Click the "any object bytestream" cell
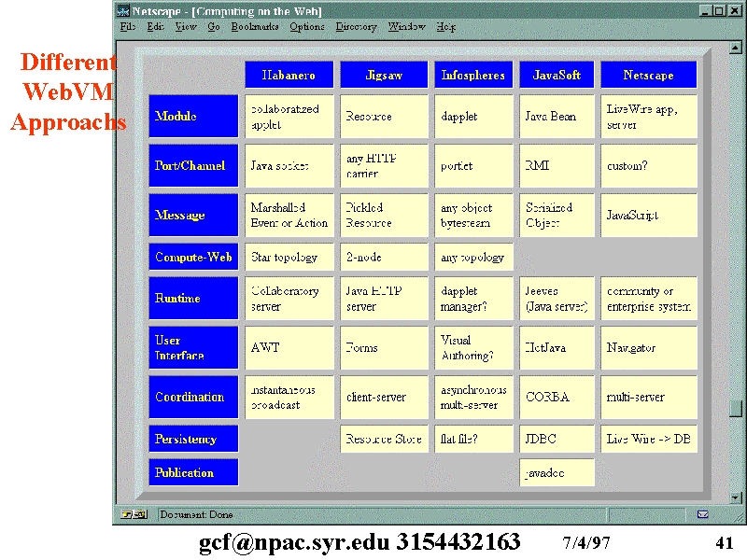The image size is (747, 560). tap(473, 216)
